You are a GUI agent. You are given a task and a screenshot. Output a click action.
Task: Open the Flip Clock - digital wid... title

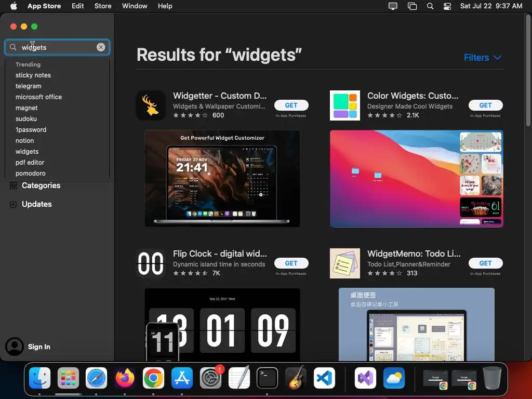220,254
